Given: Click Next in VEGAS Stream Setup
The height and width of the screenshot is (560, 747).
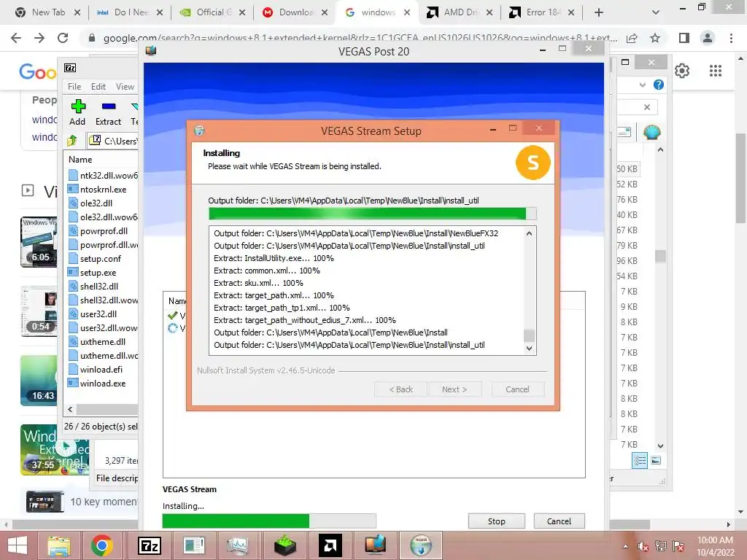Looking at the screenshot, I should pyautogui.click(x=454, y=389).
